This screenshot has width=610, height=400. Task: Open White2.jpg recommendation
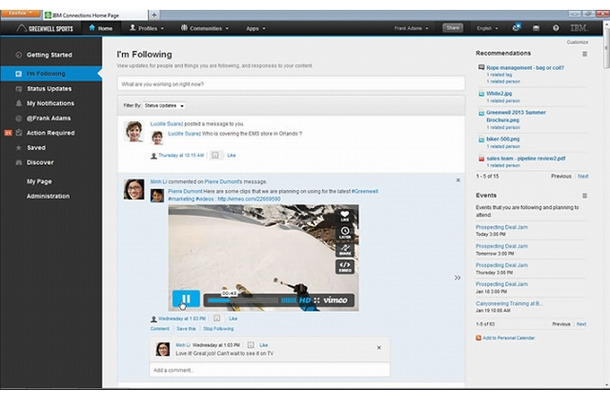[499, 94]
